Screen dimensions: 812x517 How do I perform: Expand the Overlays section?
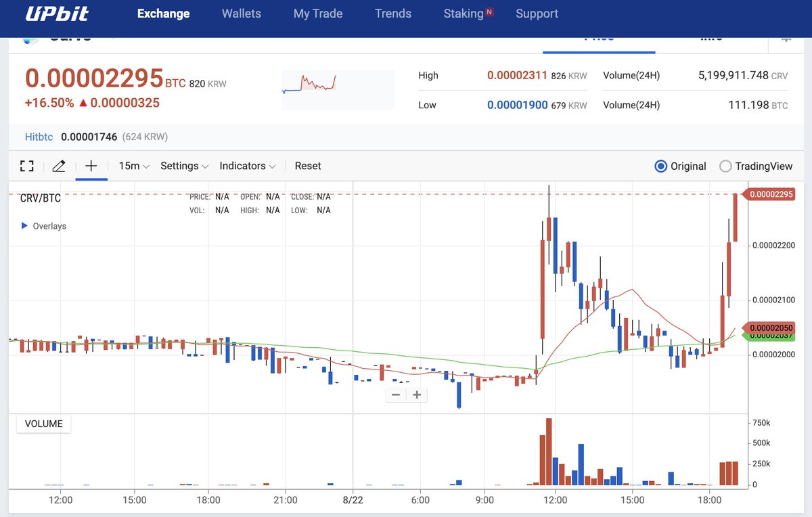coord(44,226)
